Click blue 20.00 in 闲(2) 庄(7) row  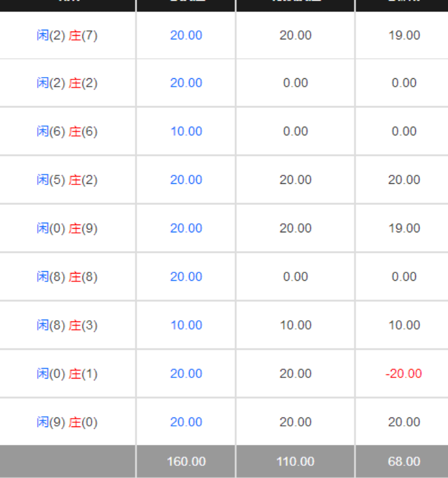(x=186, y=35)
